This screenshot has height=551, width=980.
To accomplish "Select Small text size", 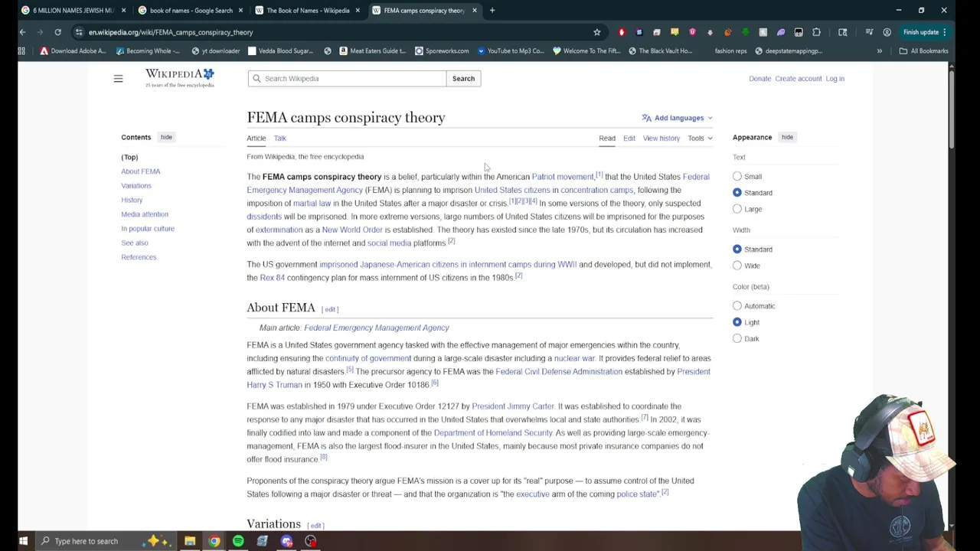I will 737,177.
